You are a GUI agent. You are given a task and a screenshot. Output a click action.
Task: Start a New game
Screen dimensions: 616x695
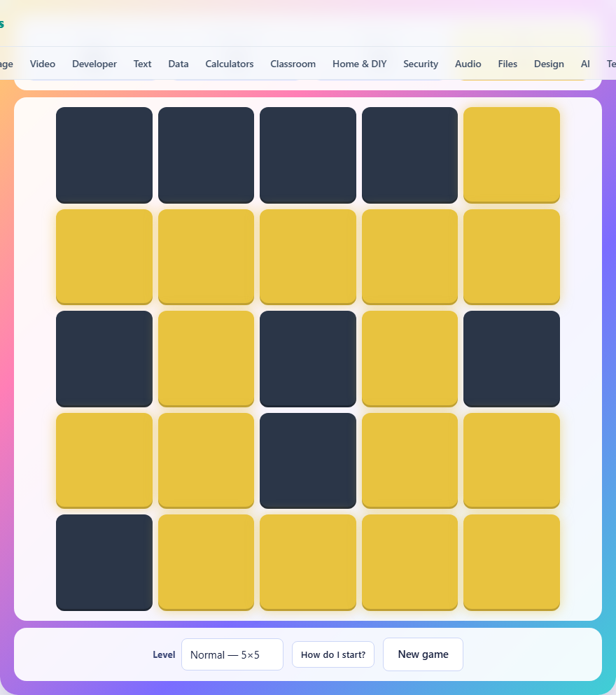coord(423,654)
